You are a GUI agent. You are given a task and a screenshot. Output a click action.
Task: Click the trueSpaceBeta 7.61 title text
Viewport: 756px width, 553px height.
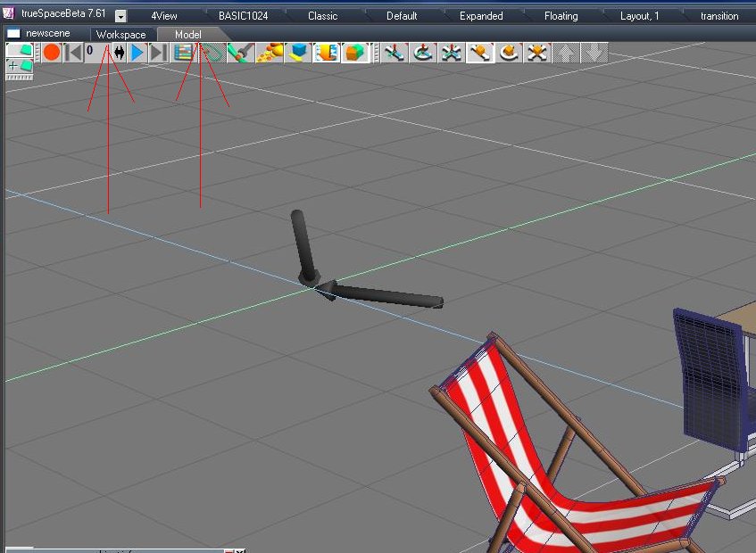point(63,13)
